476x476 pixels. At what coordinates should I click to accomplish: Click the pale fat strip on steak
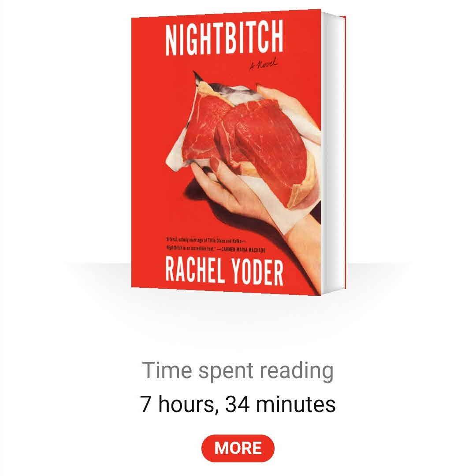click(304, 188)
